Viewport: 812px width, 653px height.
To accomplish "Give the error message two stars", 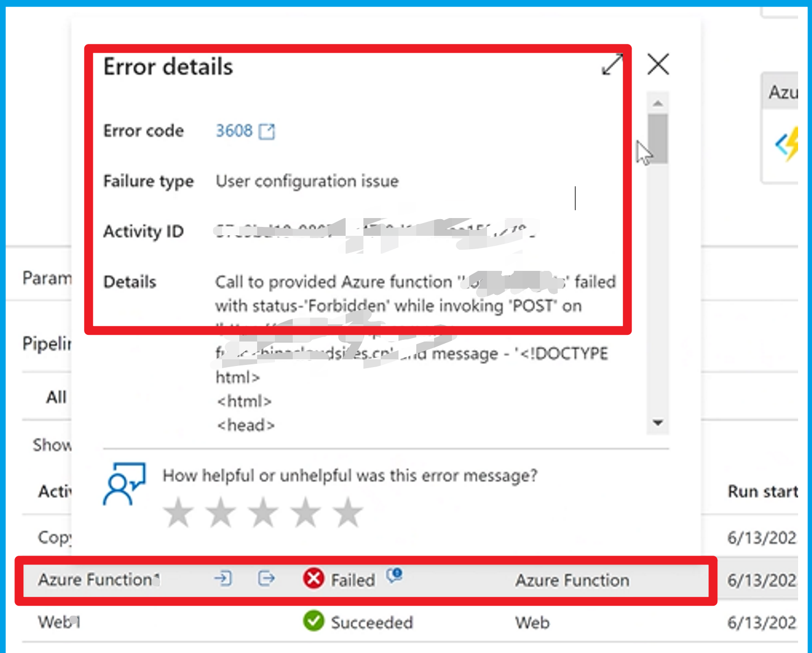I will coord(221,512).
